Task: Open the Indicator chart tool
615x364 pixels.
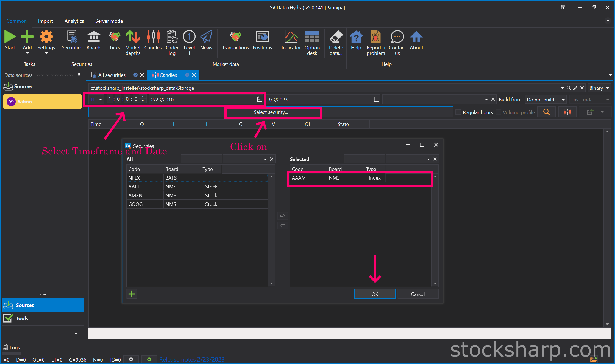Action: (x=291, y=40)
